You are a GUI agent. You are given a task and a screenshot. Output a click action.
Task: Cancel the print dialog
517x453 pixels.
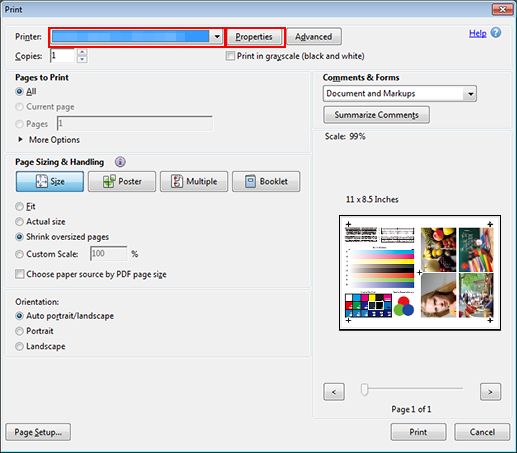pyautogui.click(x=482, y=432)
